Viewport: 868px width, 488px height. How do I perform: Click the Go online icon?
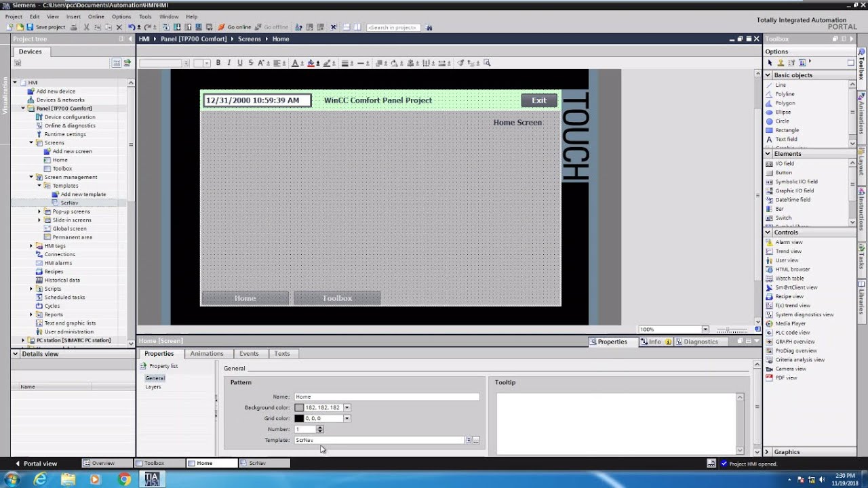[234, 27]
